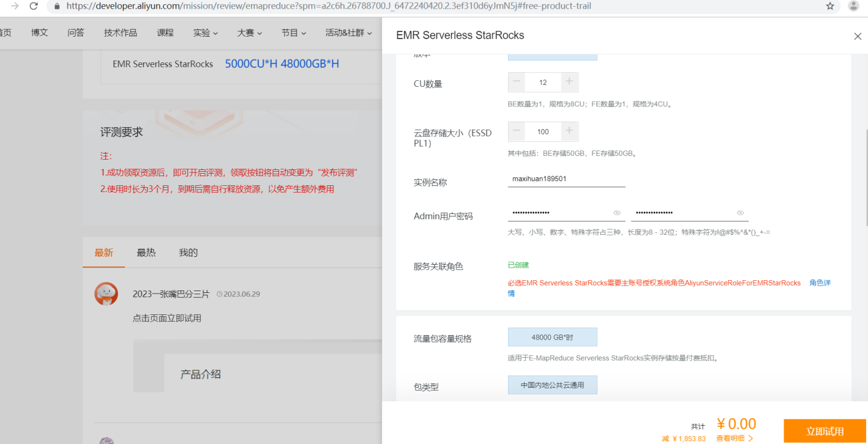Expand the 实验 dropdown menu

[x=205, y=33]
